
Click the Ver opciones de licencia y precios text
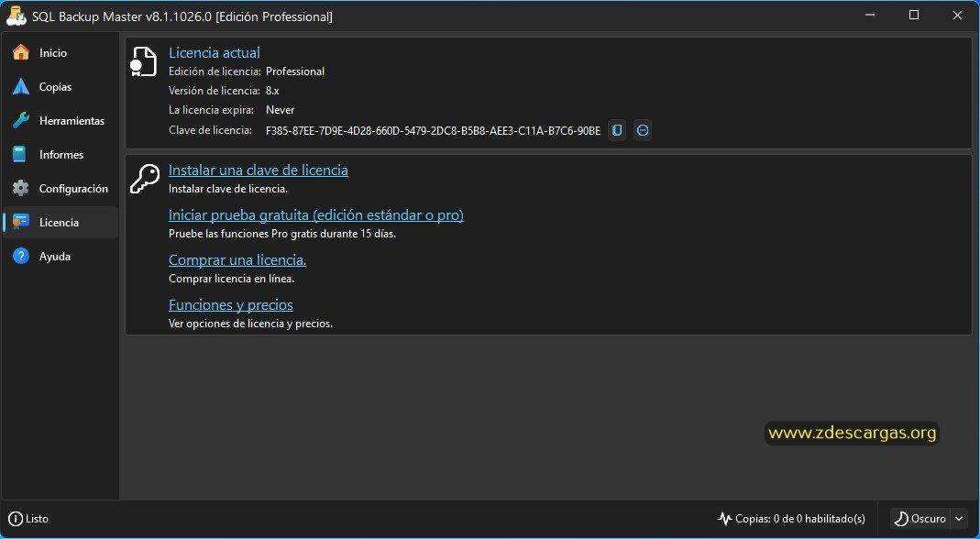[x=250, y=324]
